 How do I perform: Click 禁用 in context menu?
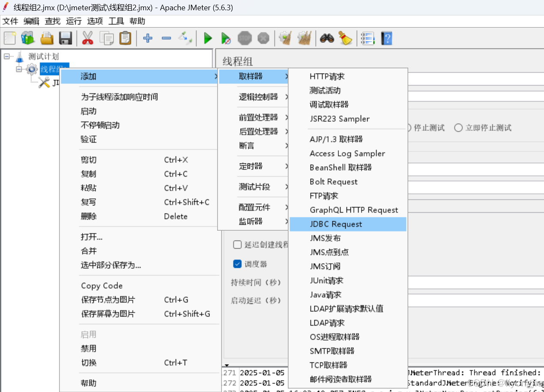tap(140, 349)
